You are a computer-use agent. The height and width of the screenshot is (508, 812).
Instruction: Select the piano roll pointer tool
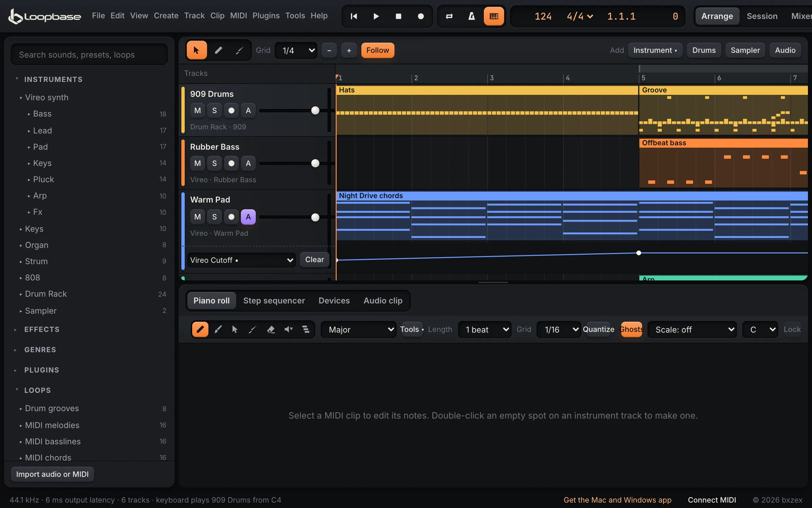[x=235, y=329]
